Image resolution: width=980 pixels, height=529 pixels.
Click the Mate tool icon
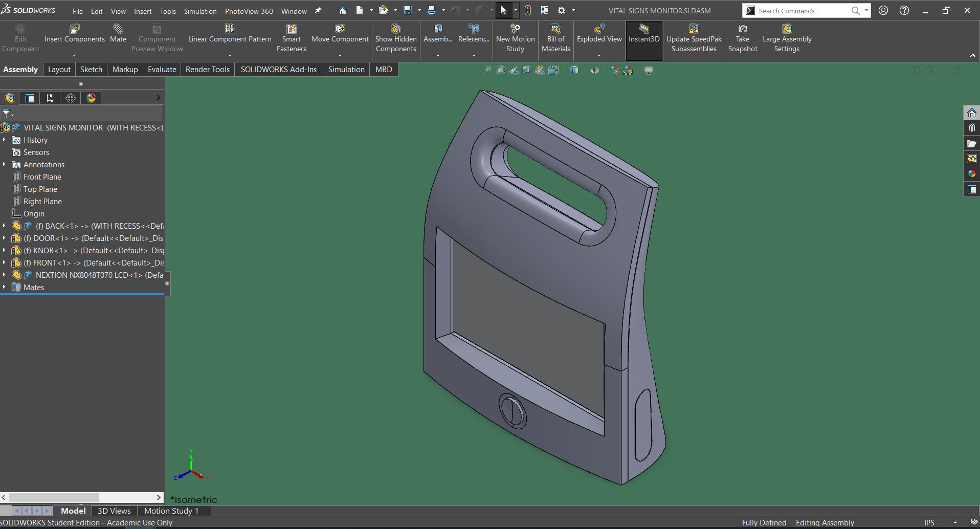(x=118, y=29)
